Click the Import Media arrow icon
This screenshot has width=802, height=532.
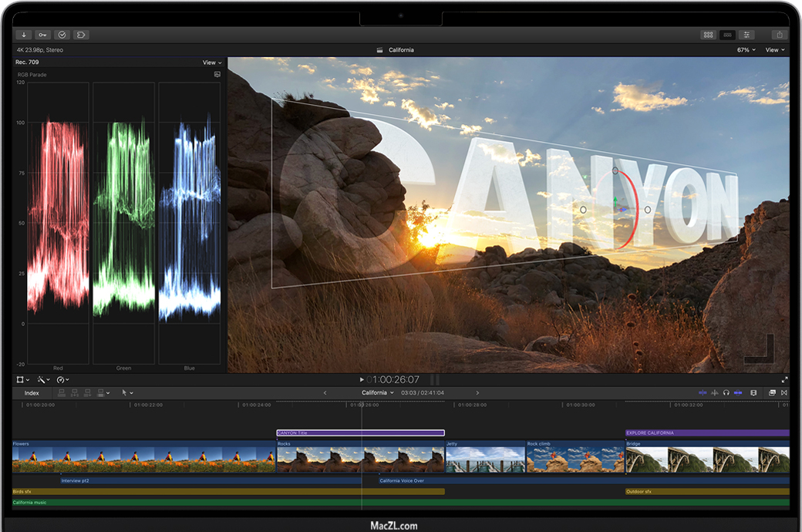(x=24, y=35)
